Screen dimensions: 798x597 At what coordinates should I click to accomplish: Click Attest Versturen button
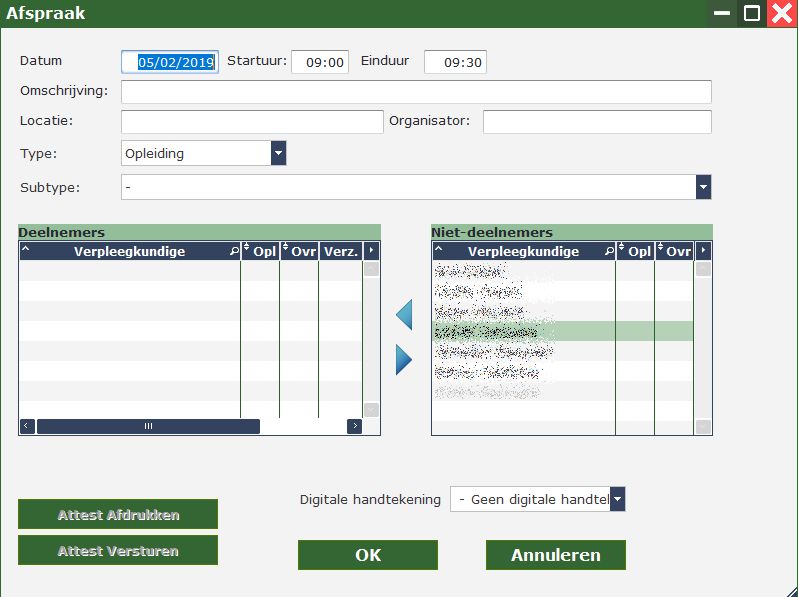click(118, 550)
